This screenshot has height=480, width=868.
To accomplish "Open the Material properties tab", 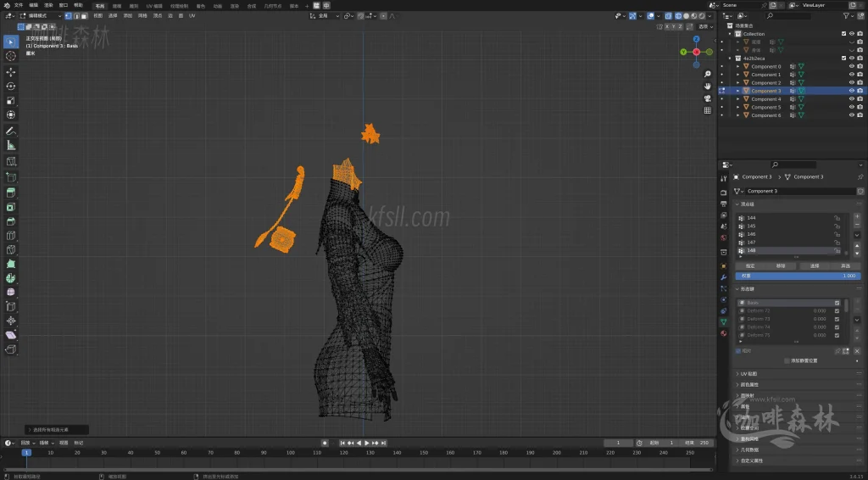I will 724,333.
